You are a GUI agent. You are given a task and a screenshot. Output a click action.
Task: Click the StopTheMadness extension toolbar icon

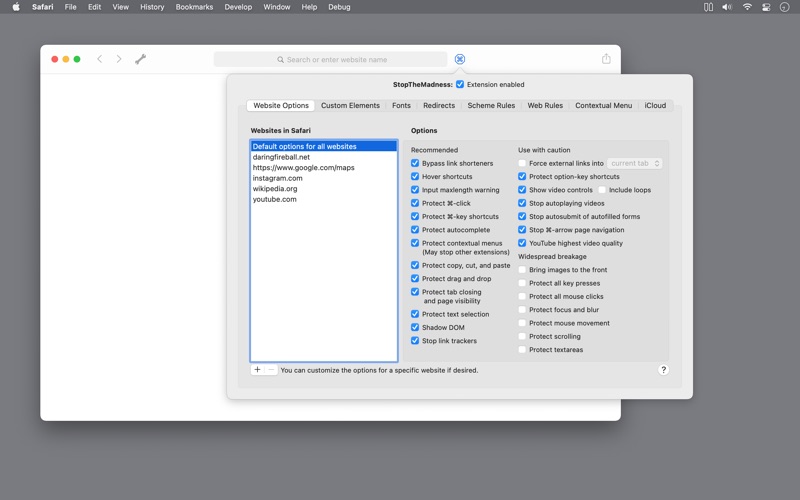pos(460,59)
